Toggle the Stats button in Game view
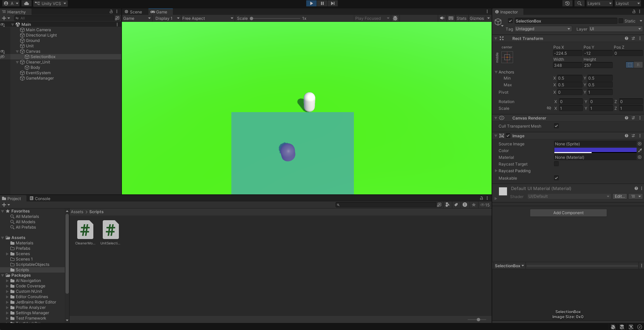Viewport: 644px width, 330px height. coord(461,18)
